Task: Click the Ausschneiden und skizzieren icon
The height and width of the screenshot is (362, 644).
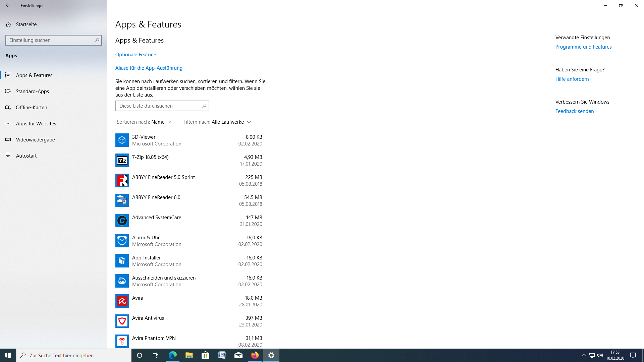Action: (122, 281)
